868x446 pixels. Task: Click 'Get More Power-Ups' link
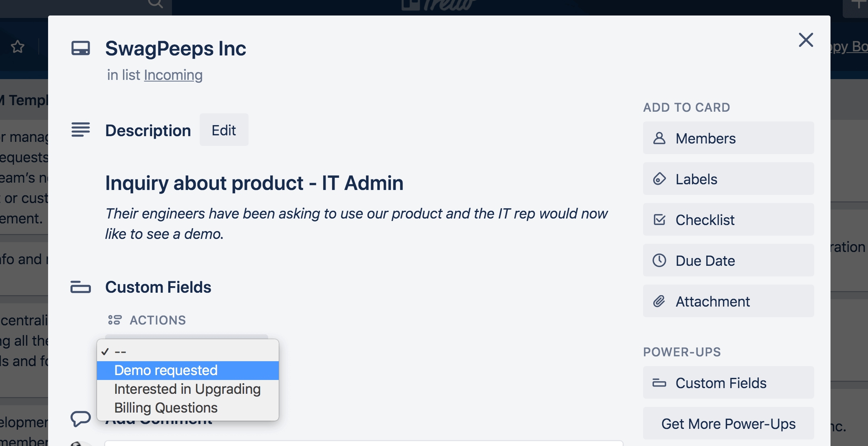[x=729, y=423]
